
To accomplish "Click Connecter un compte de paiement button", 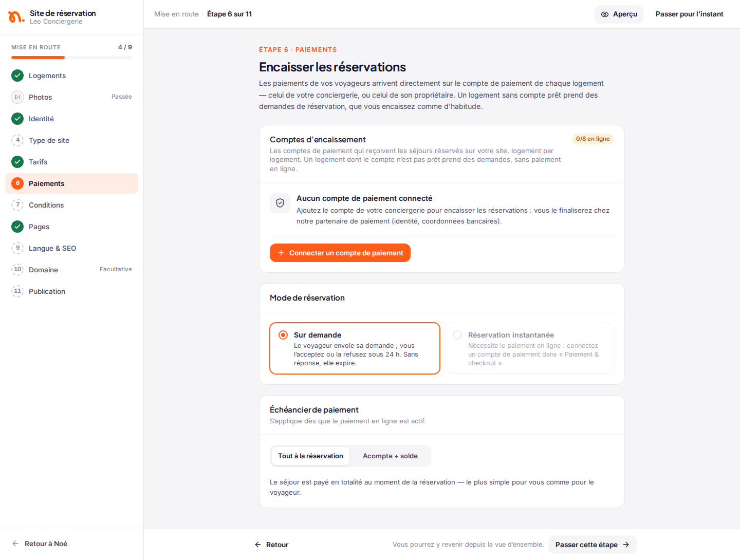I will pos(340,253).
